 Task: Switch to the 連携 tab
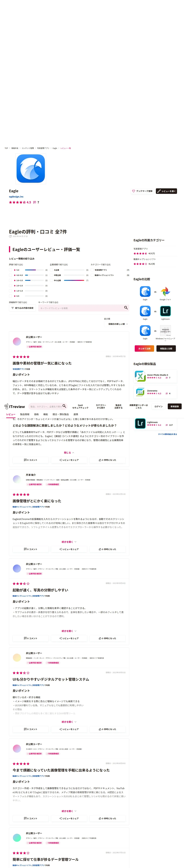(76, 414)
